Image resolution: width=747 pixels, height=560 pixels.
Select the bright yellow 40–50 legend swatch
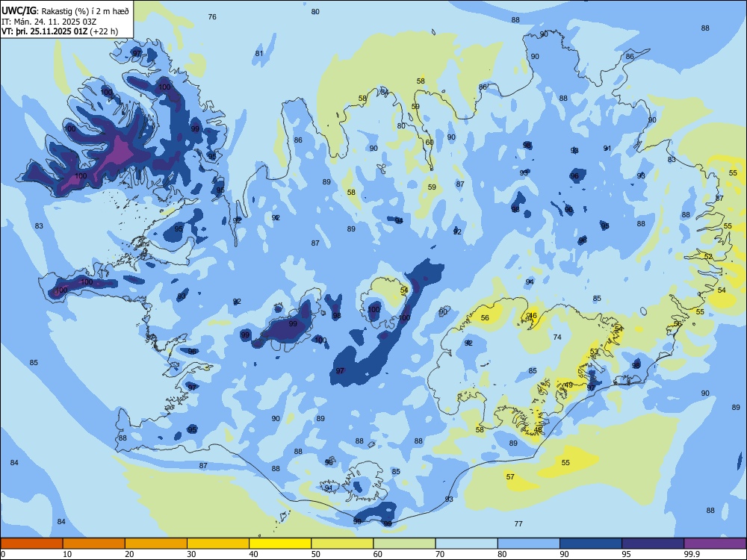pyautogui.click(x=280, y=544)
